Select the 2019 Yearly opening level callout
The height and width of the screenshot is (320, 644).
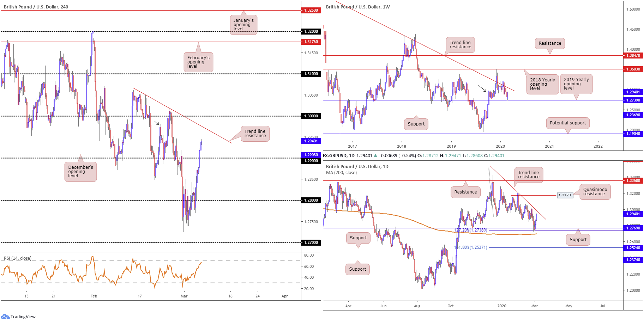pos(576,84)
